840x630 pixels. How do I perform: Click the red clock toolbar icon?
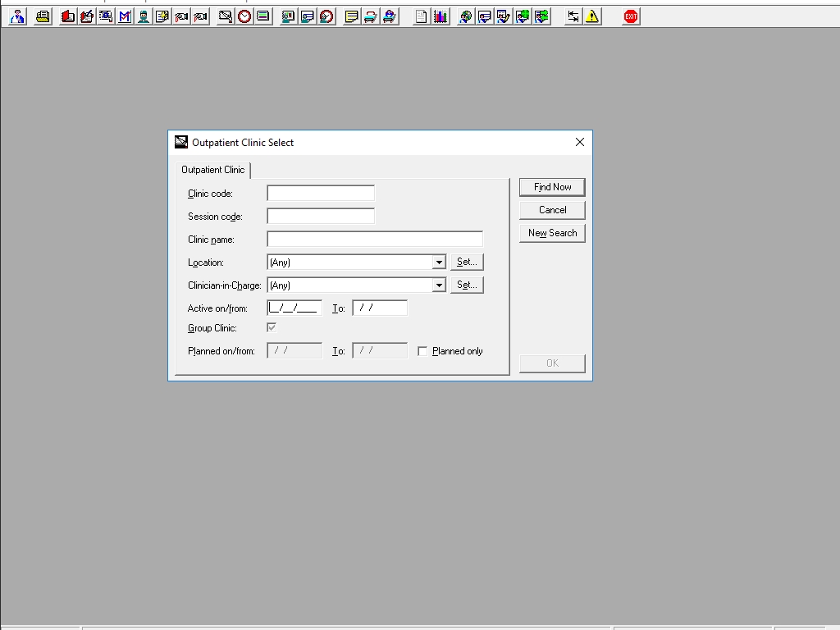pyautogui.click(x=244, y=16)
